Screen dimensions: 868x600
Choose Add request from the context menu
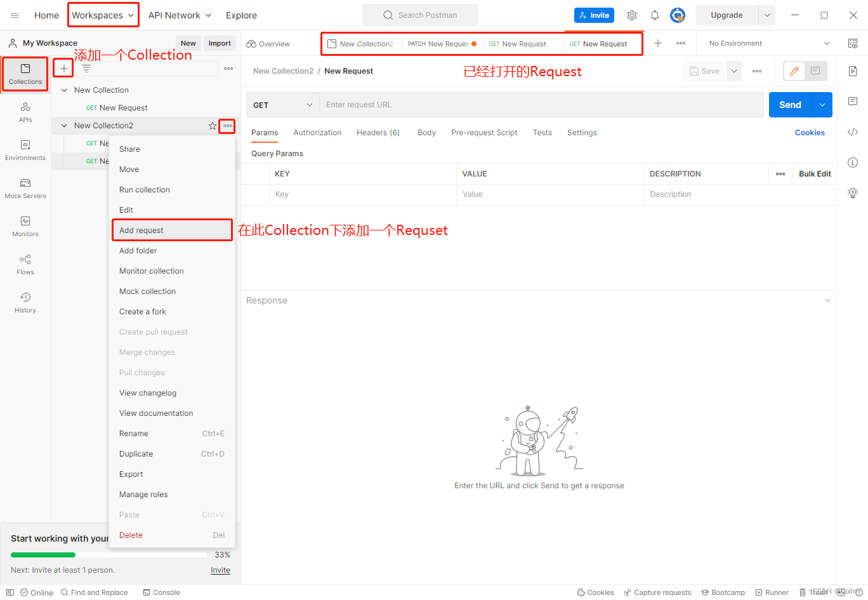172,230
